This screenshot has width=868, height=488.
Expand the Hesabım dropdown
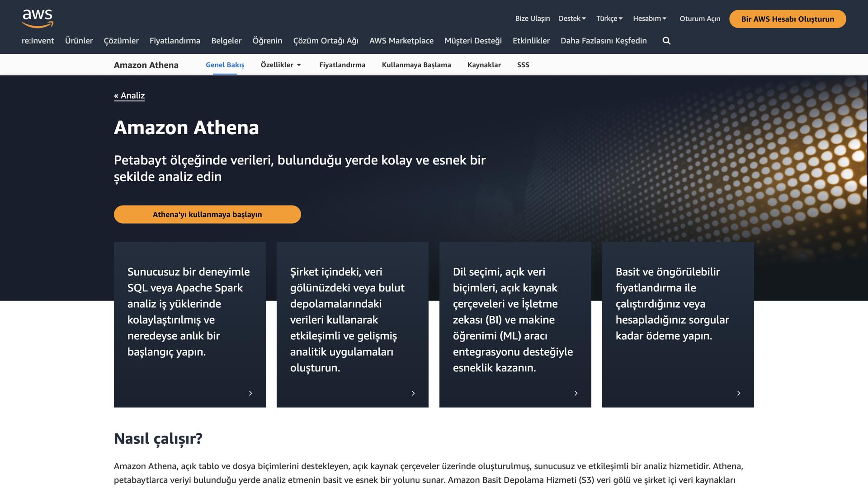pyautogui.click(x=650, y=19)
